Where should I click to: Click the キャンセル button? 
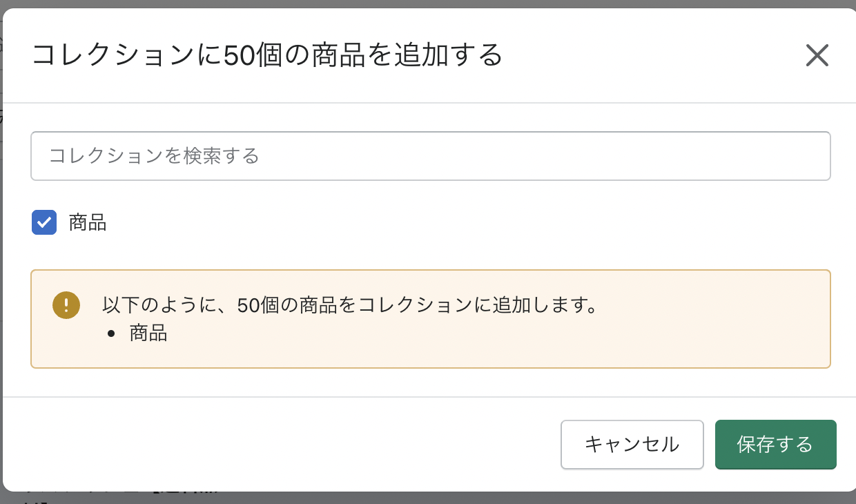coord(632,444)
